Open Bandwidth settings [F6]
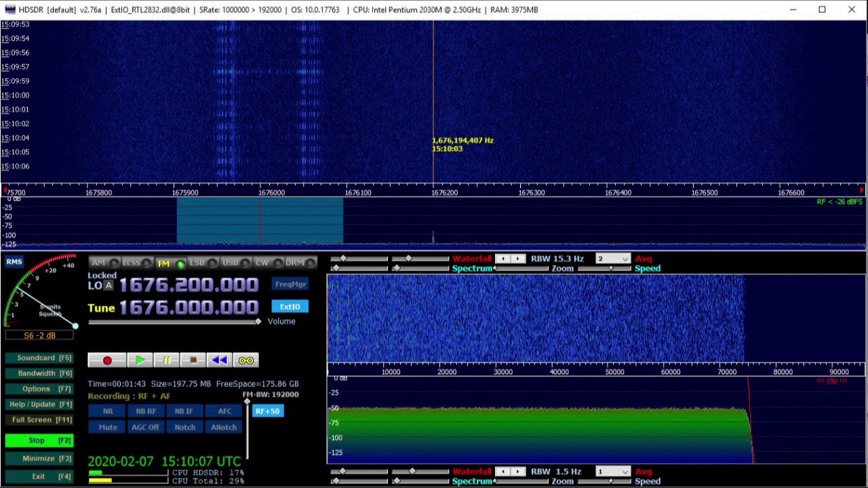Screen dimensions: 868x488 [39, 373]
